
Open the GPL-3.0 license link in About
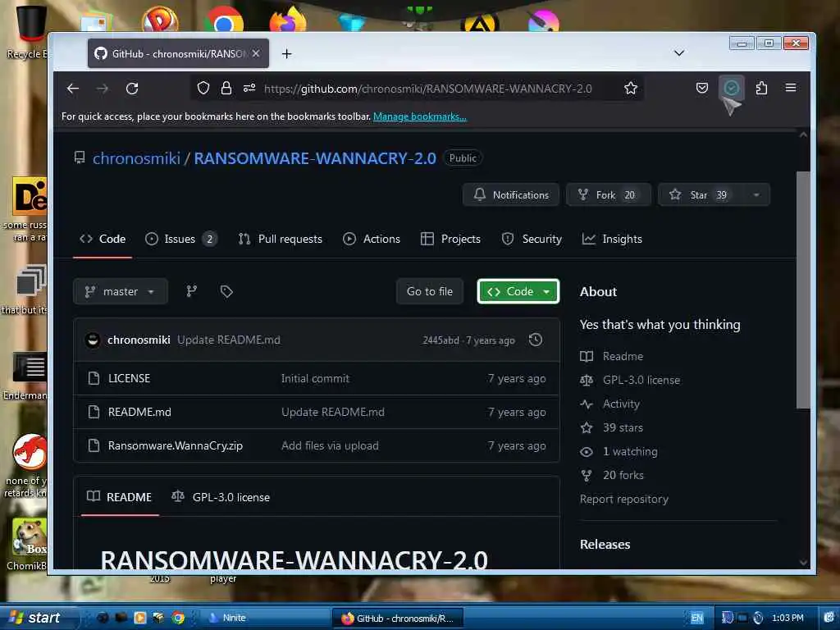coord(631,380)
